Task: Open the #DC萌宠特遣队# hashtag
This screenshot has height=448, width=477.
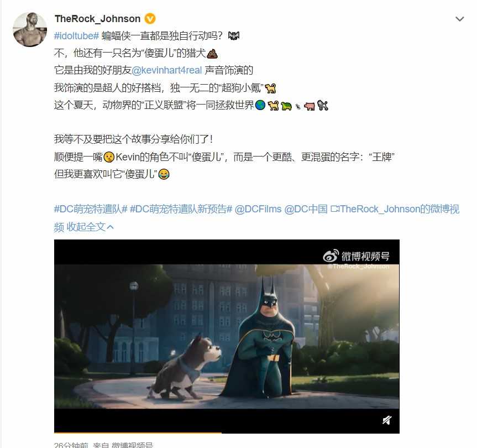Action: tap(91, 209)
